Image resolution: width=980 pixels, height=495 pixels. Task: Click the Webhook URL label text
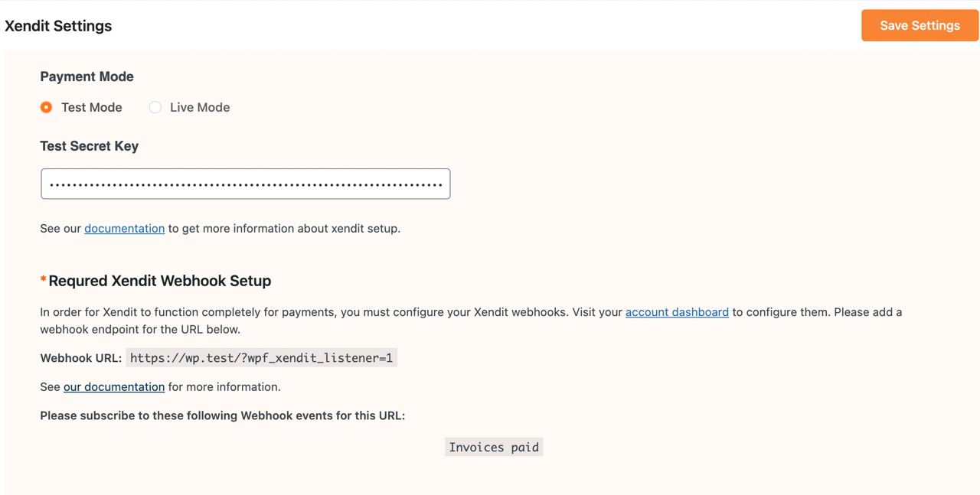(81, 357)
